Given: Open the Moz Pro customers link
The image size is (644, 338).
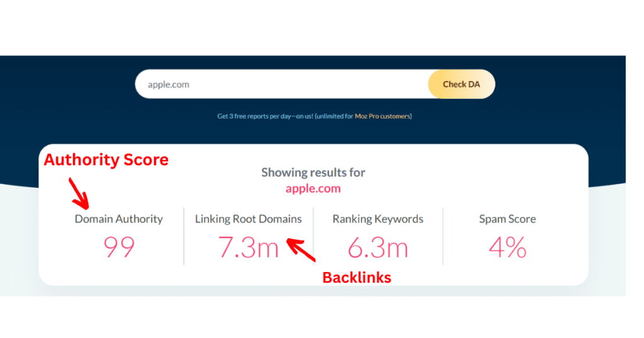Looking at the screenshot, I should point(383,116).
